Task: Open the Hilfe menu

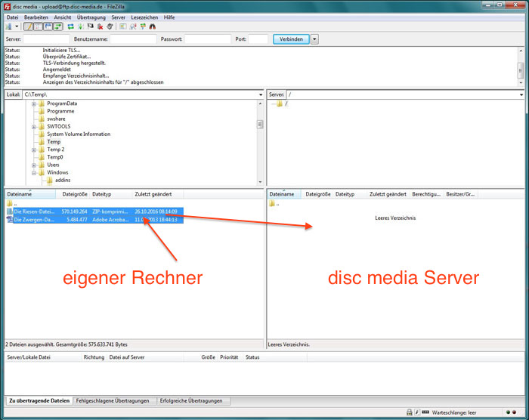Action: click(169, 17)
